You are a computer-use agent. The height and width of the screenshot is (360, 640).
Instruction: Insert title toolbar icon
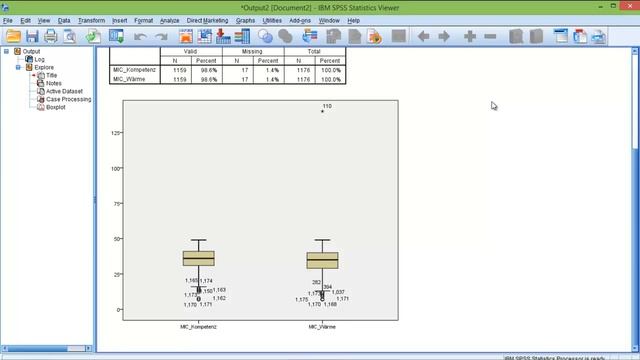click(x=580, y=36)
